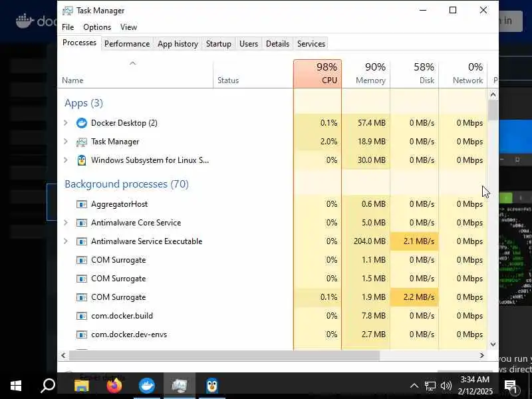Sort by the 58% Disk column
Image resolution: width=532 pixels, height=399 pixels.
tap(414, 74)
